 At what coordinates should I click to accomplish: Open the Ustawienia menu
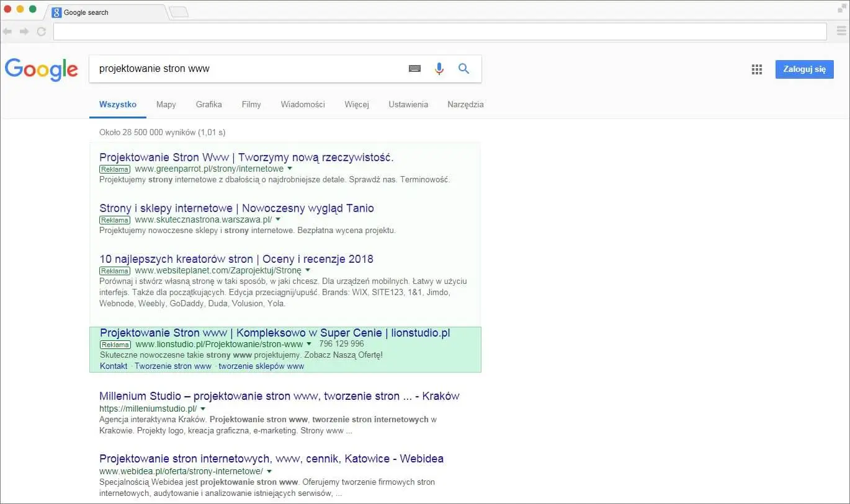pos(408,104)
